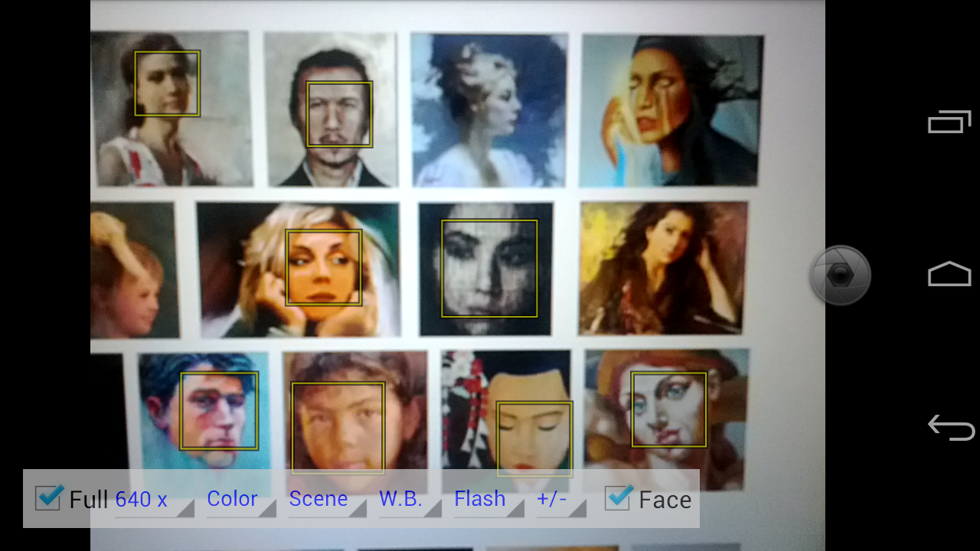This screenshot has width=980, height=551.
Task: Open the 640 x resolution dropdown
Action: pos(154,500)
